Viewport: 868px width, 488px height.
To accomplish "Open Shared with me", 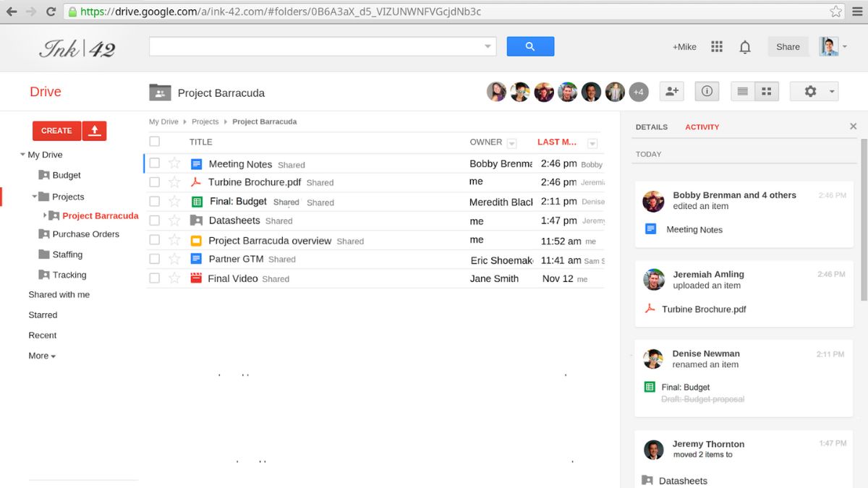I will tap(59, 295).
